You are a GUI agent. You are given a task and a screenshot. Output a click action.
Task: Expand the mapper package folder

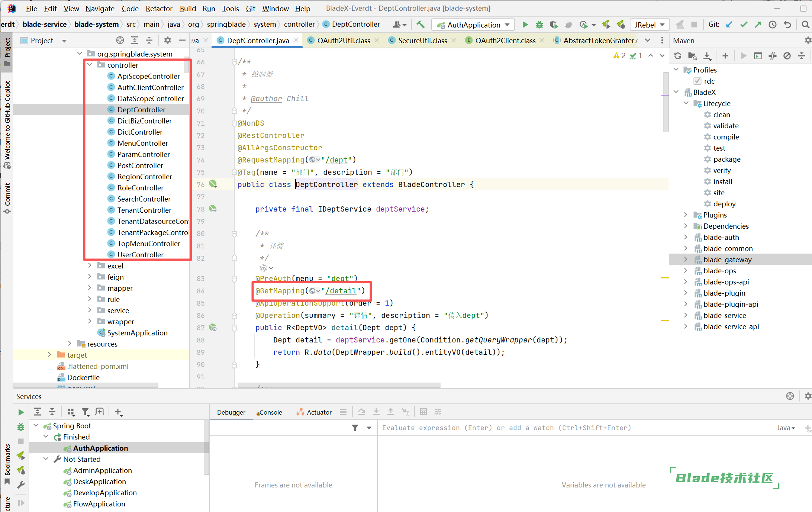(x=90, y=288)
